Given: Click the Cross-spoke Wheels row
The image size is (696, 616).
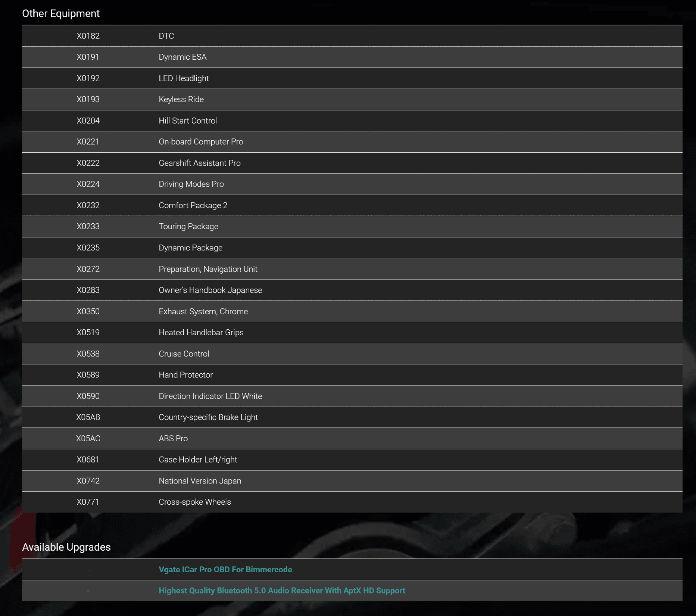Looking at the screenshot, I should (195, 502).
